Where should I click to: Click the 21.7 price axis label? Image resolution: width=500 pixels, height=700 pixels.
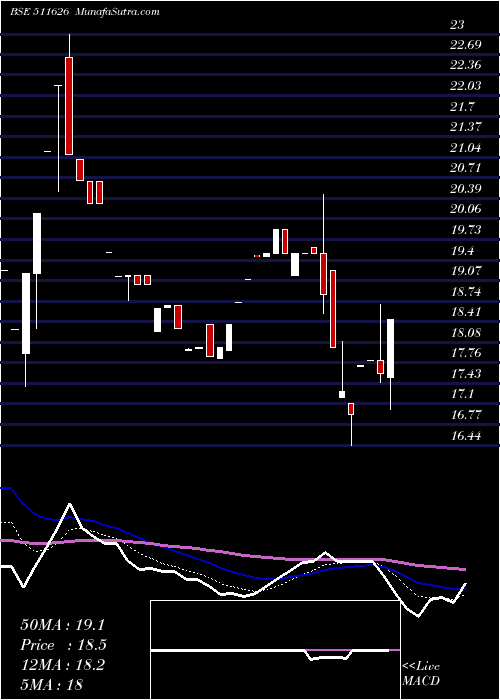click(x=462, y=107)
